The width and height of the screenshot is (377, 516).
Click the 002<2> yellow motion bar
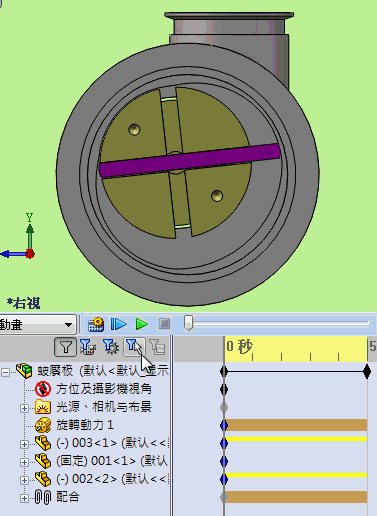pos(296,475)
